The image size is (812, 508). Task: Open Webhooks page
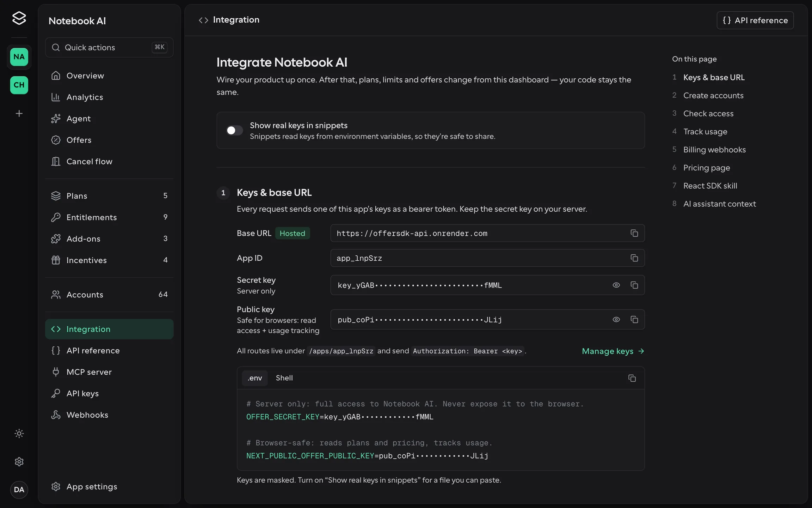click(109, 415)
